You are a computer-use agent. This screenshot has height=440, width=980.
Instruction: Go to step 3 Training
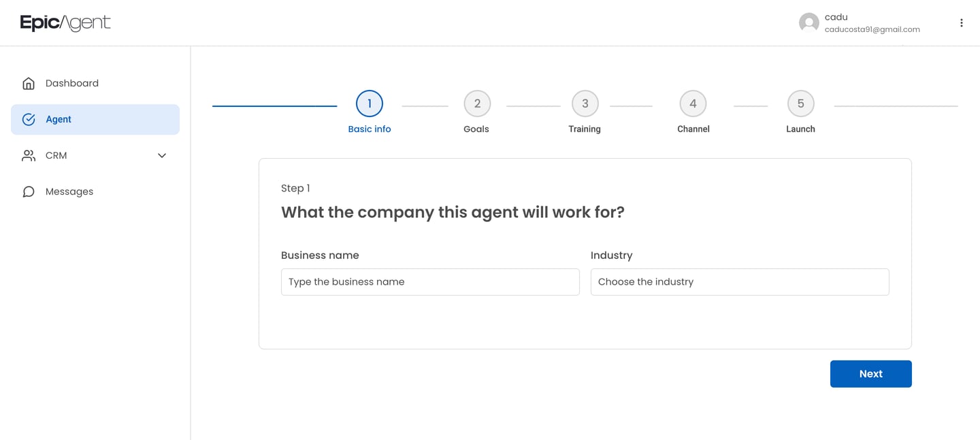pos(585,104)
